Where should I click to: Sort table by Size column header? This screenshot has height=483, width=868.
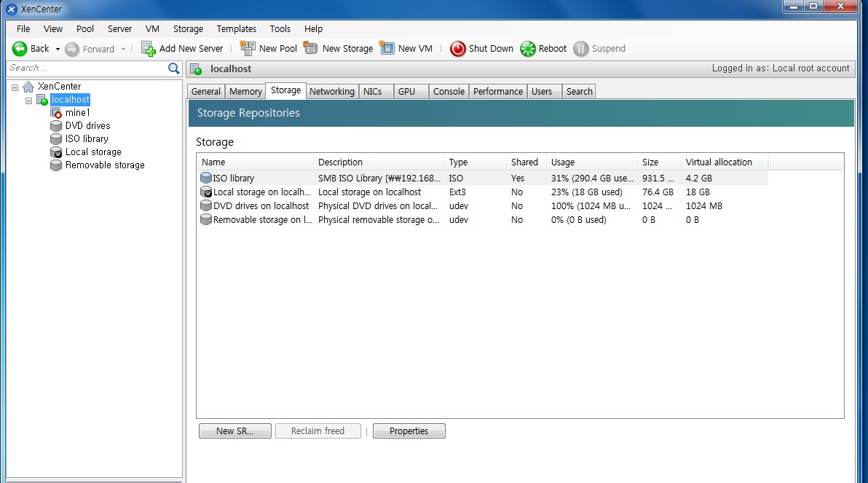click(x=659, y=162)
